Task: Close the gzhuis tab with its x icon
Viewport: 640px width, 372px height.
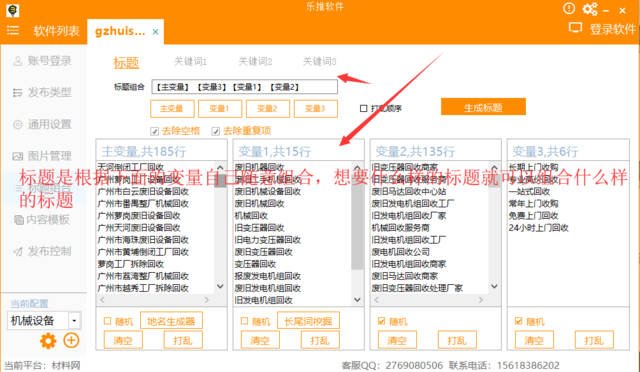Action: tap(156, 31)
